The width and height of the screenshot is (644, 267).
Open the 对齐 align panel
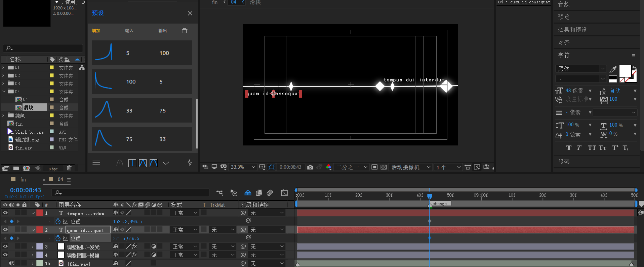564,42
